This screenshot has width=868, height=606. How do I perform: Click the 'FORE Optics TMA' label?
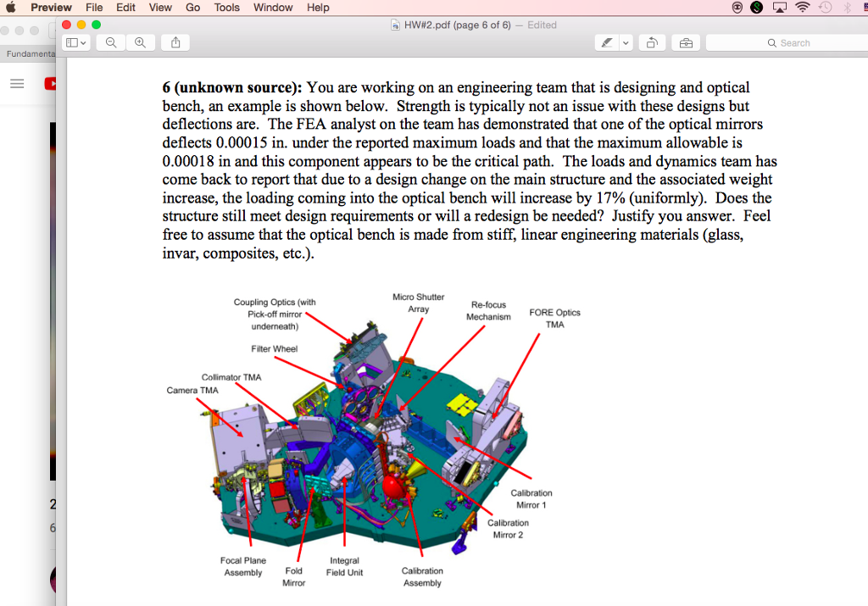(x=554, y=318)
